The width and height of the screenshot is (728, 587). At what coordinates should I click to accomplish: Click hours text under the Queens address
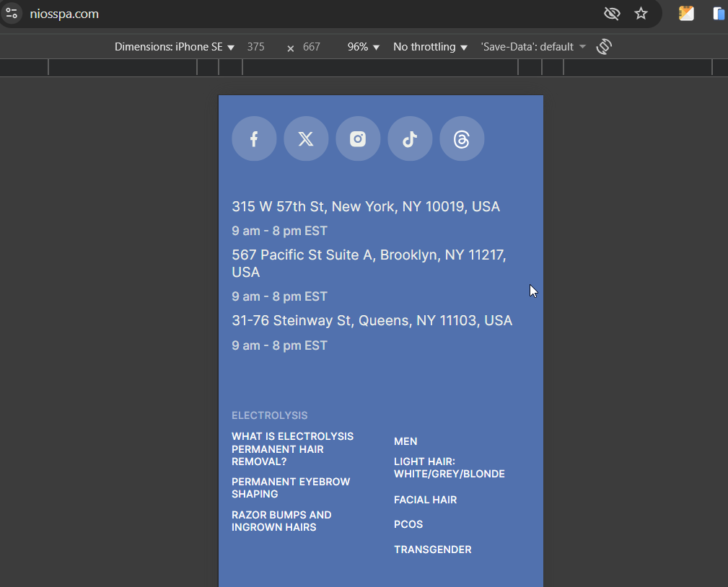(279, 345)
